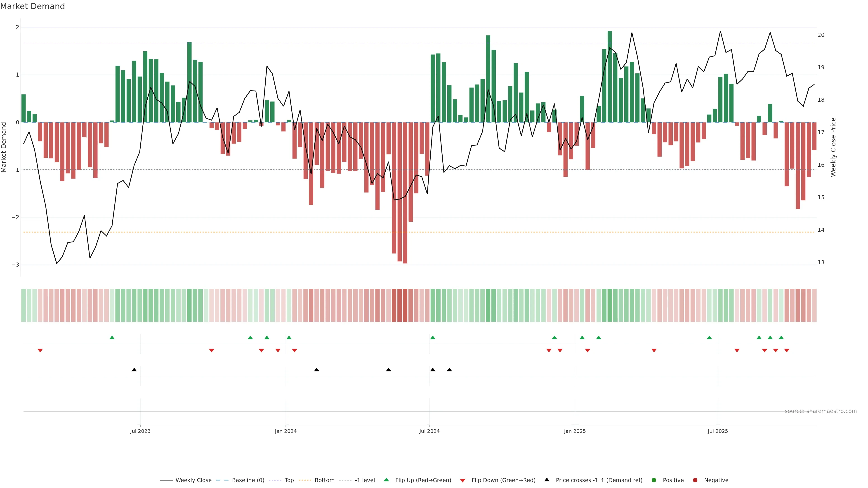Click black price-cross marker before Jul 2023

point(134,369)
